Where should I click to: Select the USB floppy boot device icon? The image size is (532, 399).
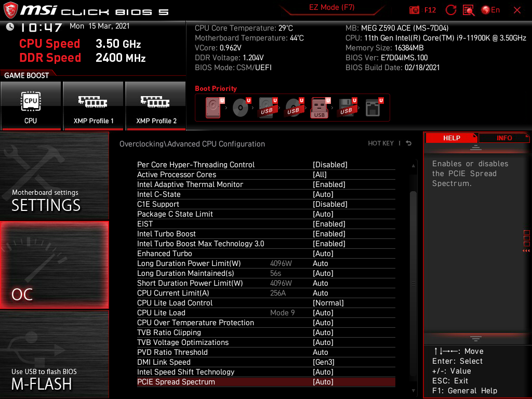tap(347, 108)
